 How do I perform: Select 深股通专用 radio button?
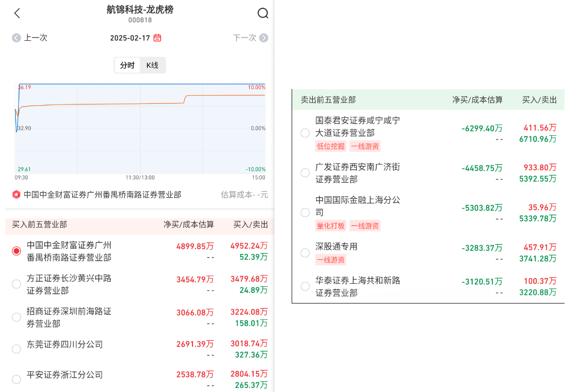tap(305, 253)
